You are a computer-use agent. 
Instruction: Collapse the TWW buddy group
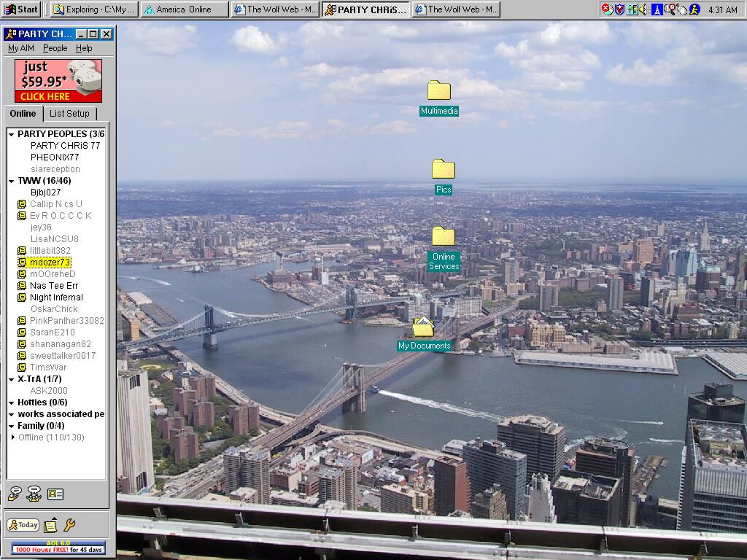point(12,181)
